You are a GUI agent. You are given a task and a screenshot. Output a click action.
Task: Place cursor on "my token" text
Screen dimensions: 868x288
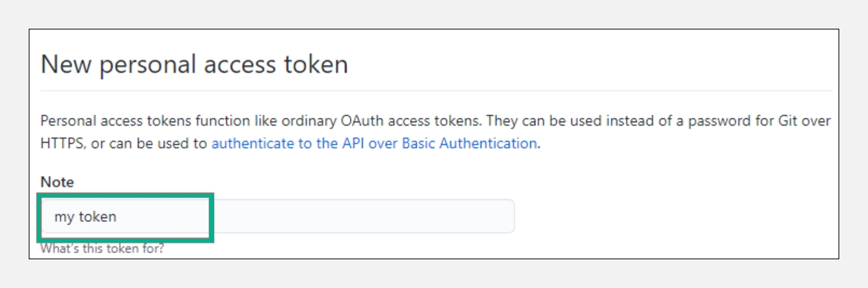tap(86, 216)
